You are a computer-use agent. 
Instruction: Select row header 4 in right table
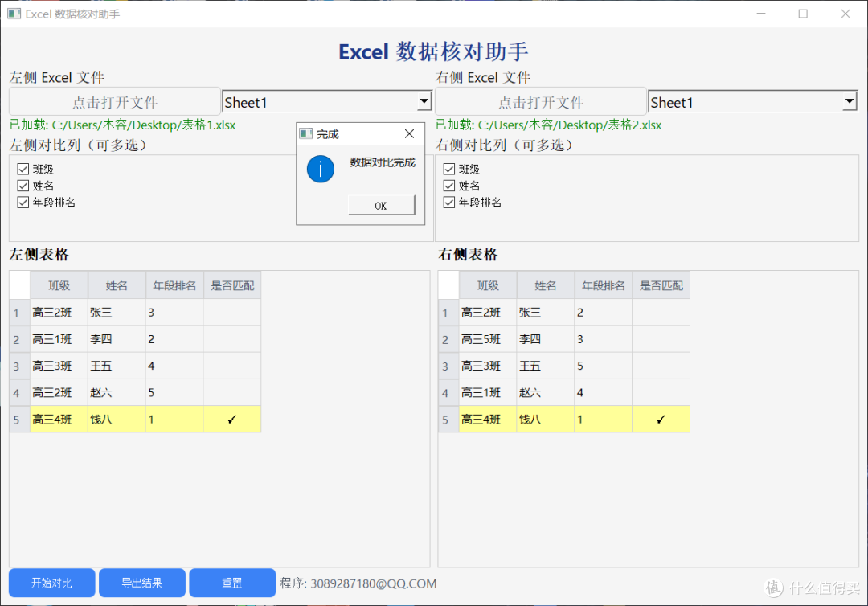448,392
